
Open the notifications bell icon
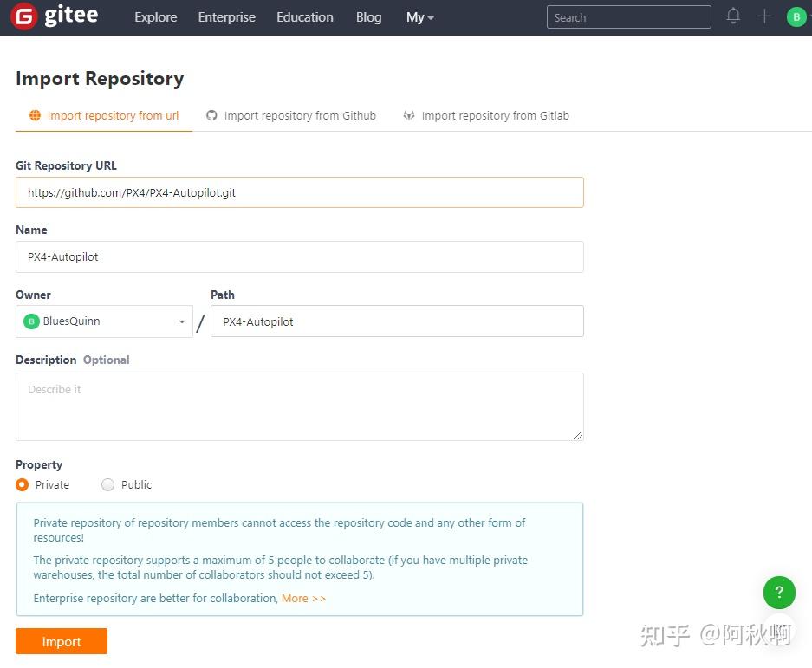tap(733, 16)
